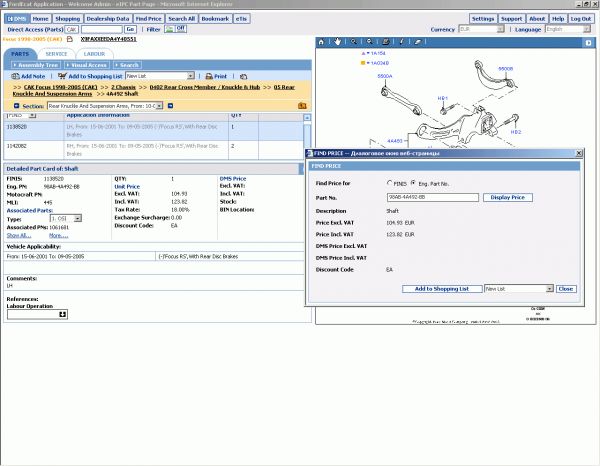Switch to the SERVICE tab

[57, 53]
